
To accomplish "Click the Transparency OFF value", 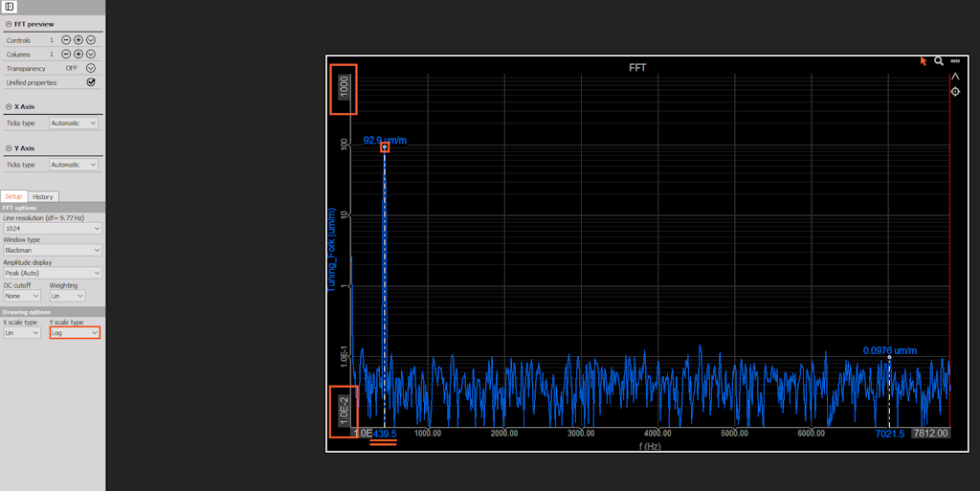I will tap(71, 68).
